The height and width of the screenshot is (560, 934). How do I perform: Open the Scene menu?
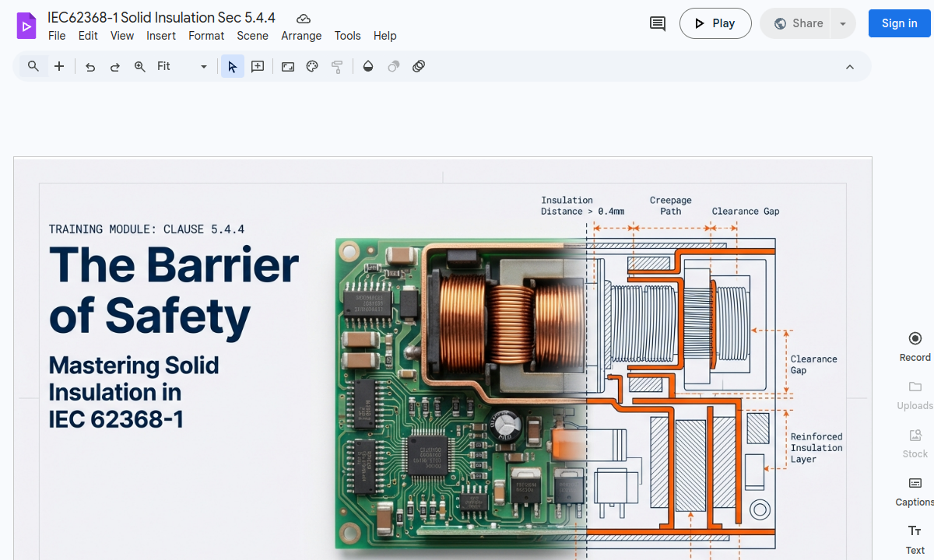click(252, 36)
